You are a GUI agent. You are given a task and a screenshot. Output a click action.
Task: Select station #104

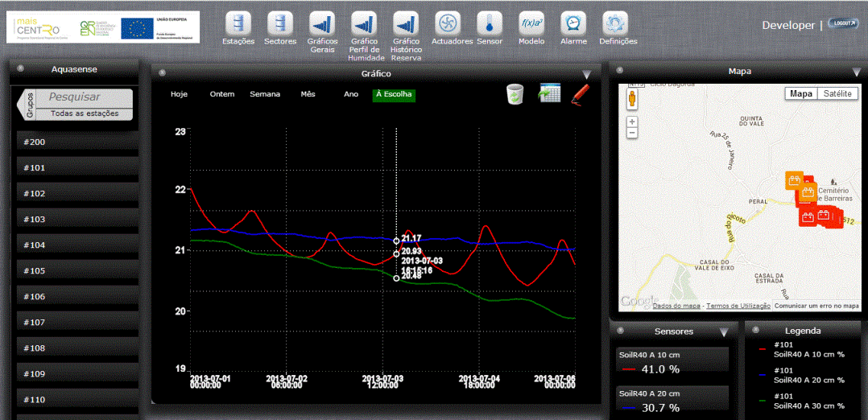(x=77, y=245)
